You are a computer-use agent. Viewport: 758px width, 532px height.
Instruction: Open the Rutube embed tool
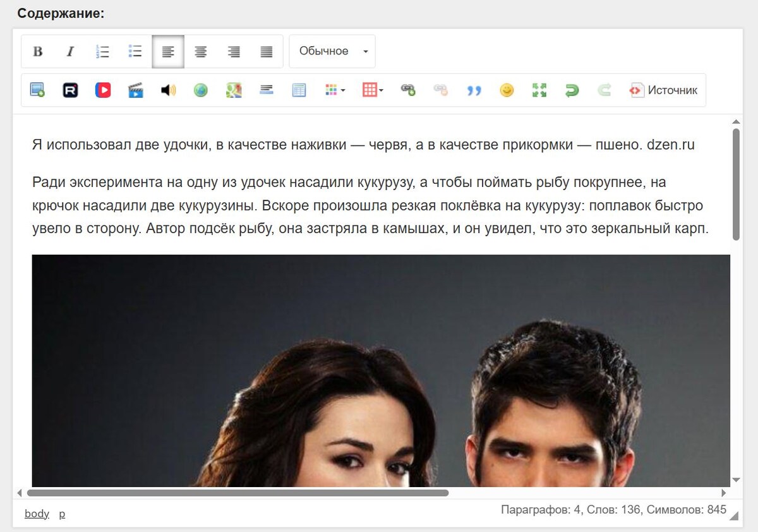click(x=69, y=90)
